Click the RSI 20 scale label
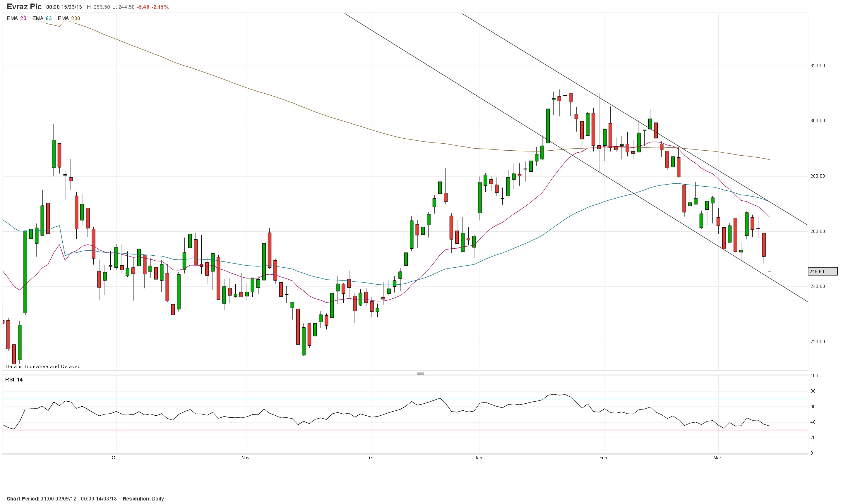The width and height of the screenshot is (843, 504). (x=813, y=438)
